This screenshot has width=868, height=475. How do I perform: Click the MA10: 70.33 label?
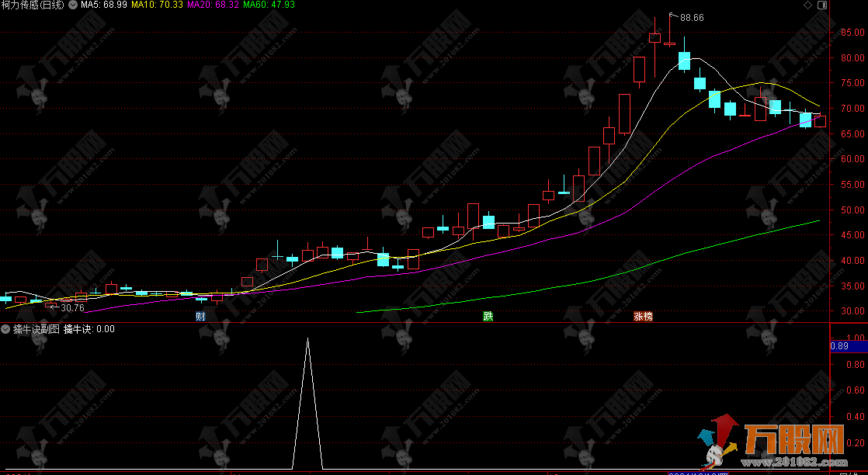[x=157, y=5]
